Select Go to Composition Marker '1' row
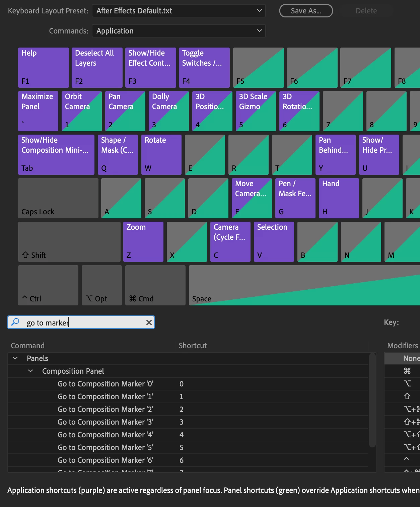This screenshot has width=420, height=507. (x=188, y=396)
